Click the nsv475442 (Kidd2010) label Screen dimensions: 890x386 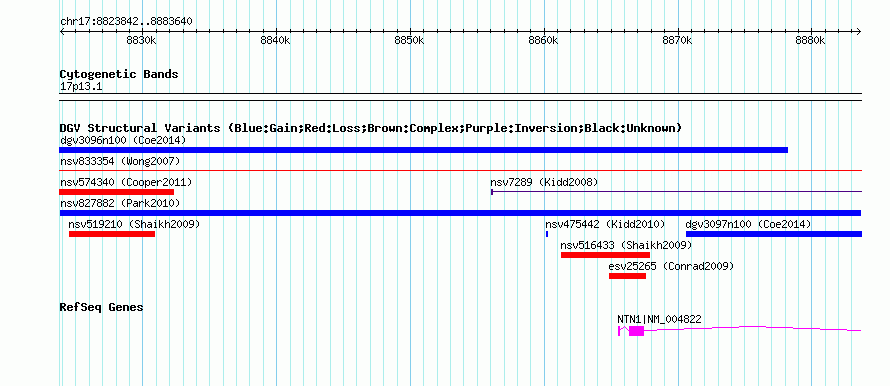[604, 224]
